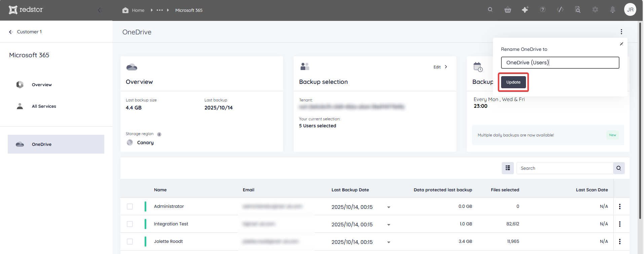Sort by Files selected column header
Viewport: 644px width, 254px height.
coord(505,190)
